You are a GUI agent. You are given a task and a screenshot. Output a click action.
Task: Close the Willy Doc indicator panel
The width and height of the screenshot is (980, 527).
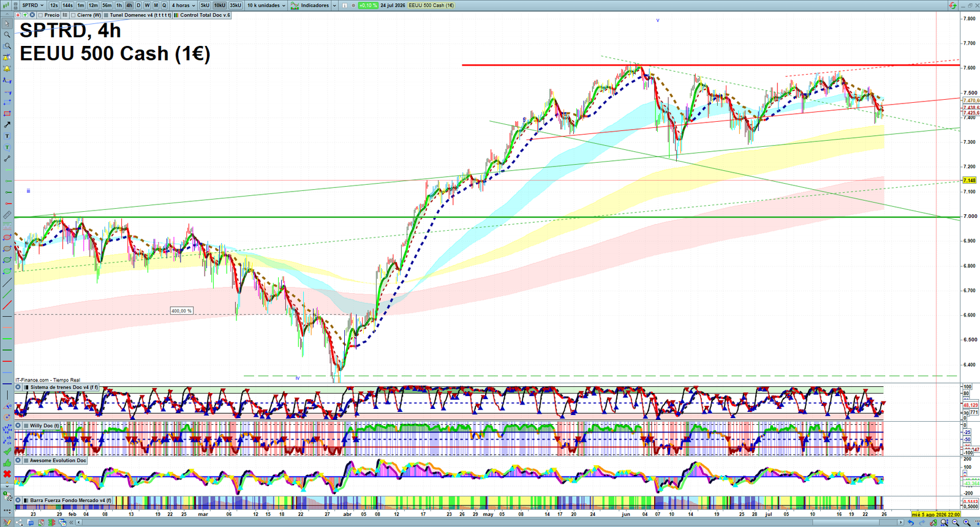[x=18, y=425]
